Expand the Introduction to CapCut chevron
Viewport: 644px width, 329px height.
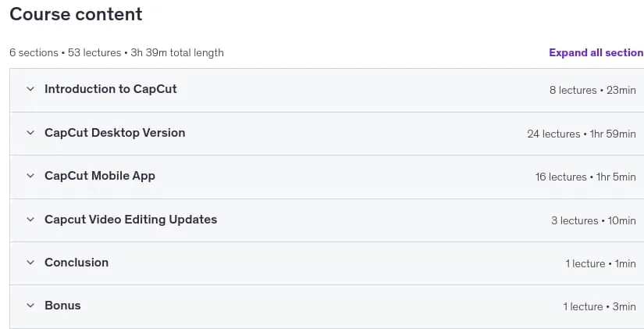click(30, 89)
